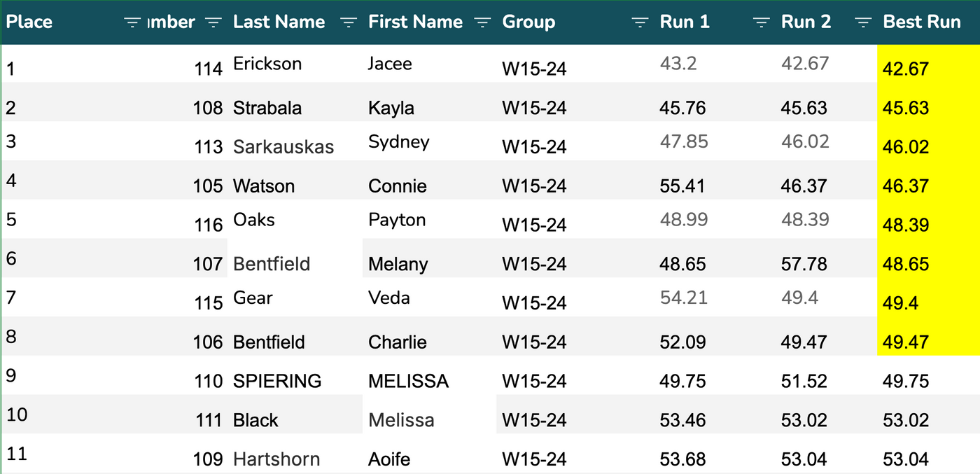
Task: Open the Place column filter icon
Action: click(132, 22)
